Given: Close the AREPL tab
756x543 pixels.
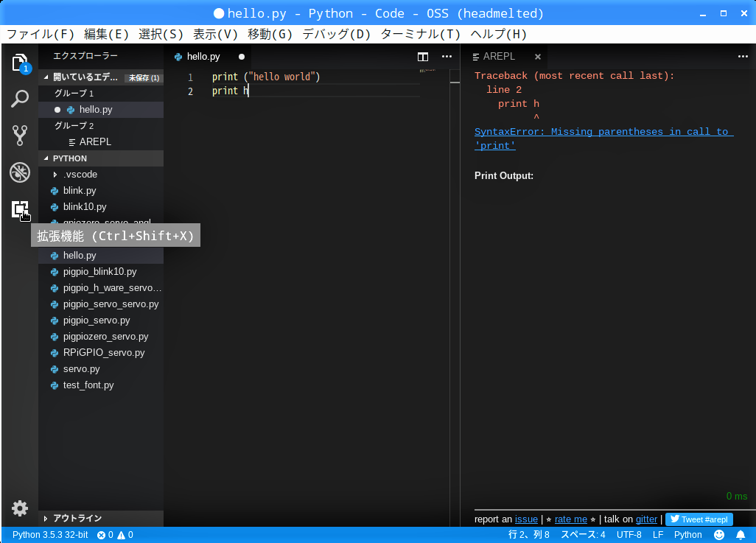Looking at the screenshot, I should coord(538,57).
